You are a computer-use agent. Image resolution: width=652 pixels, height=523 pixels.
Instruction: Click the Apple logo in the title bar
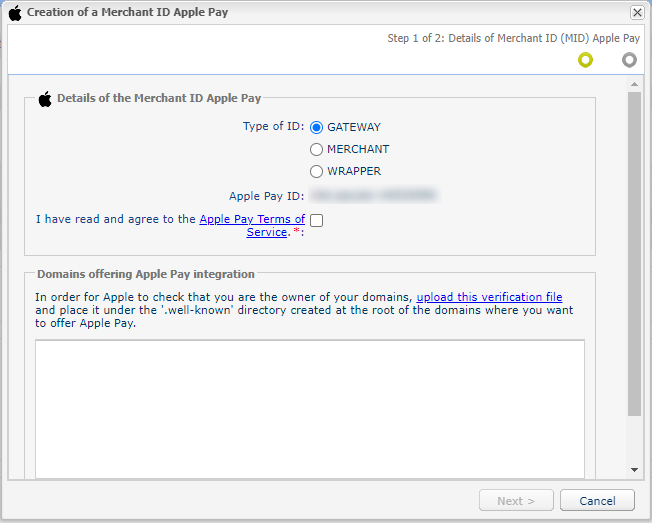point(15,13)
